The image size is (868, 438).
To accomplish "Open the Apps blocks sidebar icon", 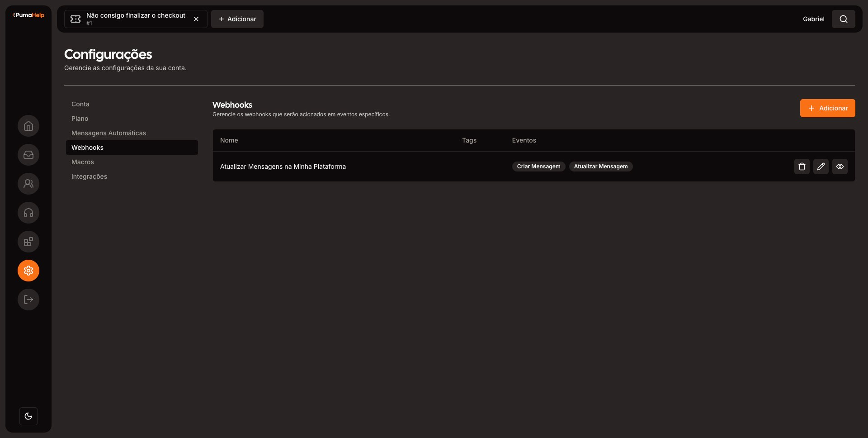I will coord(28,242).
